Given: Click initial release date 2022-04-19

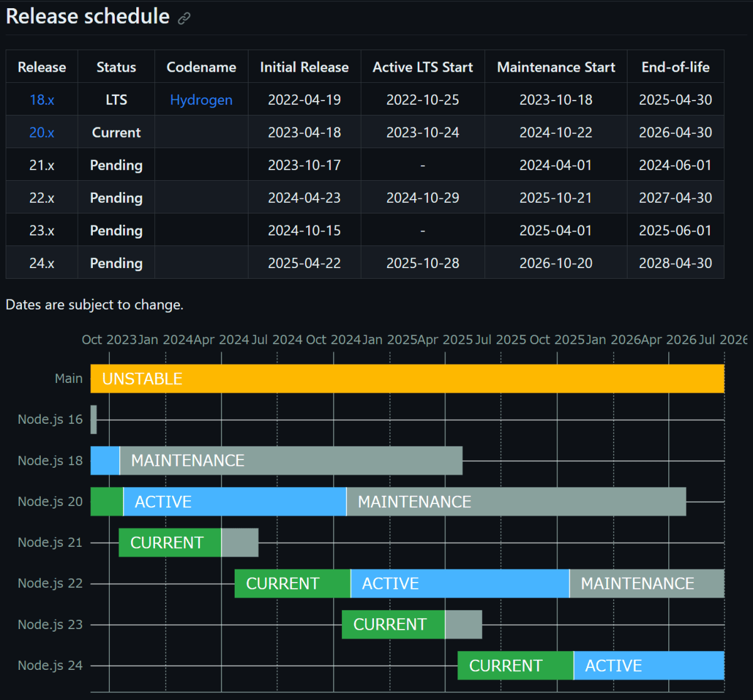Looking at the screenshot, I should 304,100.
